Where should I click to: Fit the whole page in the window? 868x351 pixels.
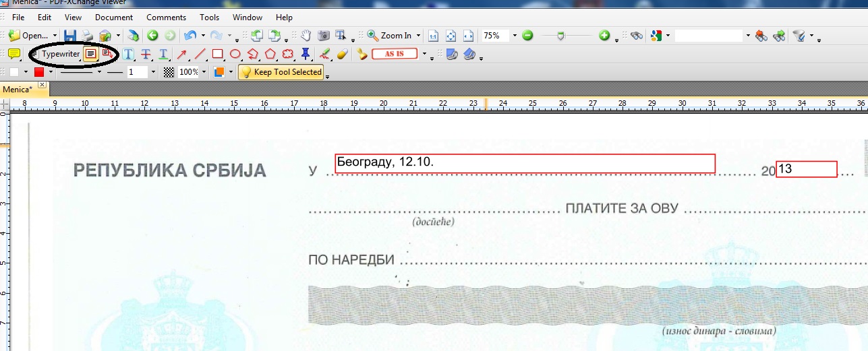click(451, 36)
